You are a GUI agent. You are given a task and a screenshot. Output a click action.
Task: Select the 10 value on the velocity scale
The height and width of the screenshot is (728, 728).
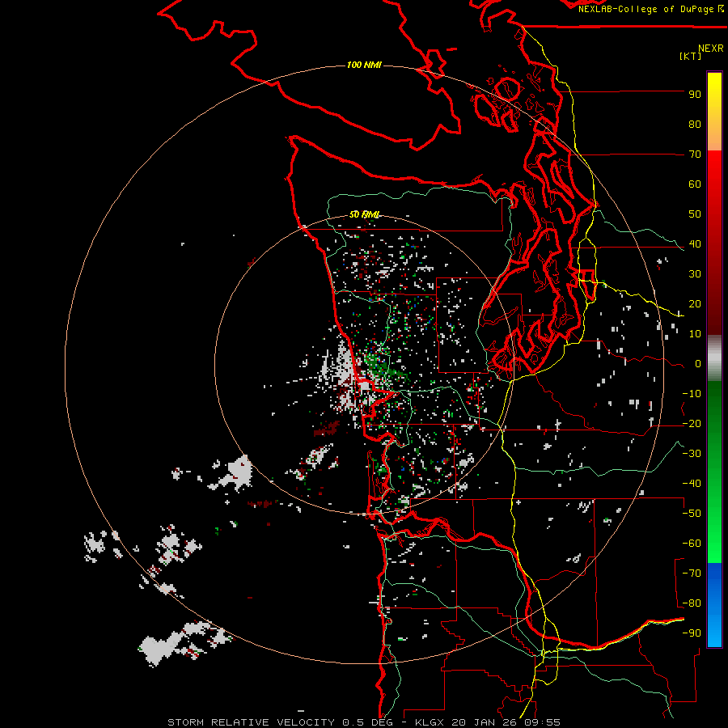[695, 334]
